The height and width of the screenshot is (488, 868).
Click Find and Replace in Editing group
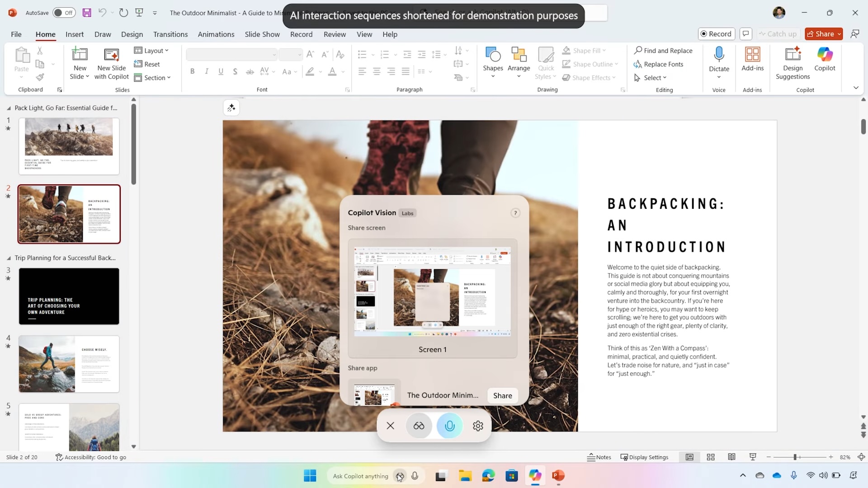664,50
